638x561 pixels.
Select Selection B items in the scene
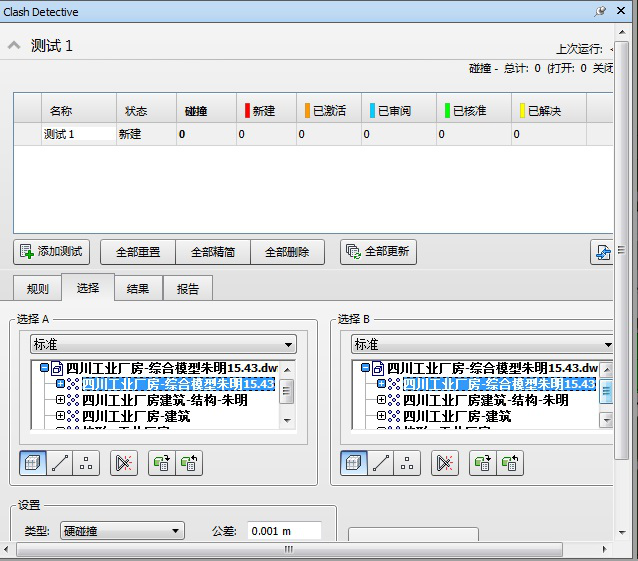tap(510, 463)
